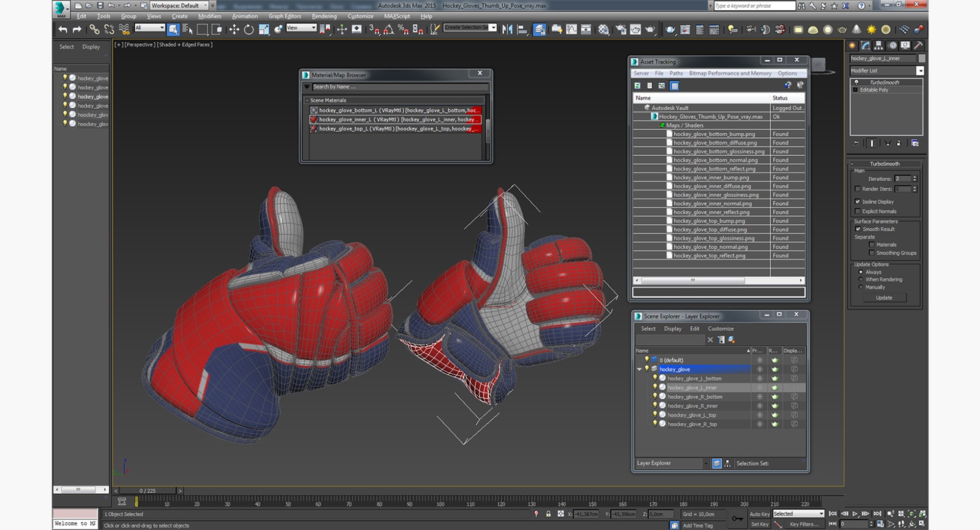Toggle visibility bulb of hockey_glove_L_bottom layer item

[655, 378]
